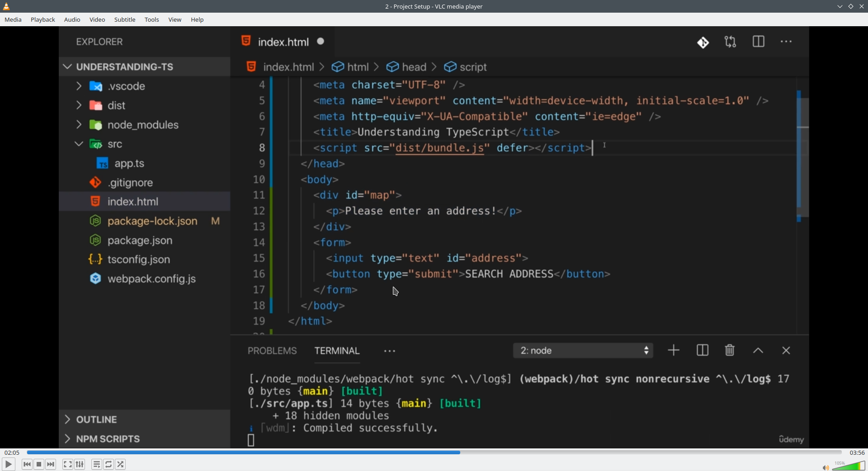
Task: Click the VLC cone icon in title bar
Action: [6, 6]
